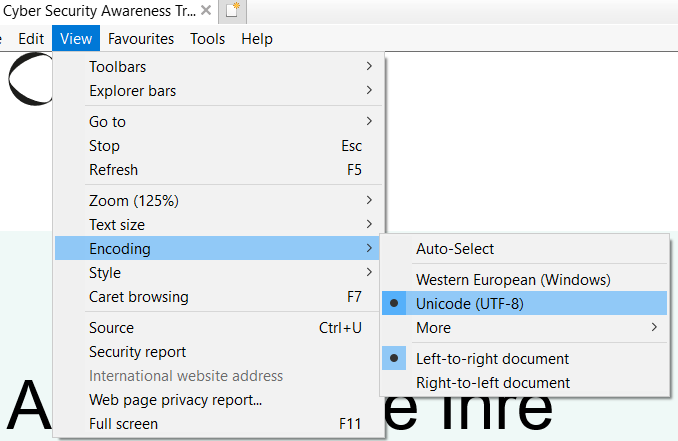The height and width of the screenshot is (441, 678).
Task: Select Full screen from View menu
Action: point(123,424)
